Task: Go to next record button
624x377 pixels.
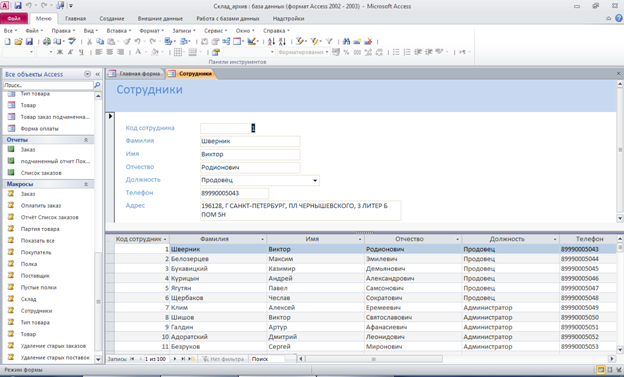Action: coord(174,359)
